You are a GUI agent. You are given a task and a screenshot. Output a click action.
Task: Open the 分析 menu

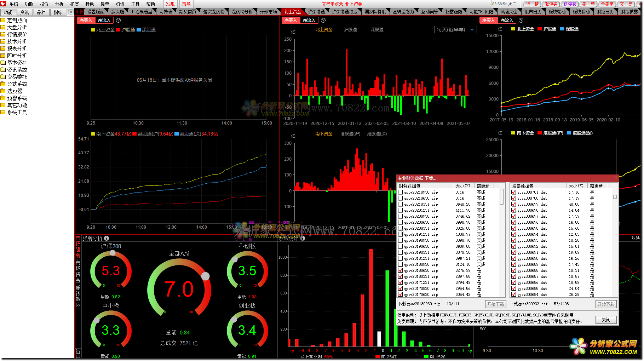[x=59, y=4]
